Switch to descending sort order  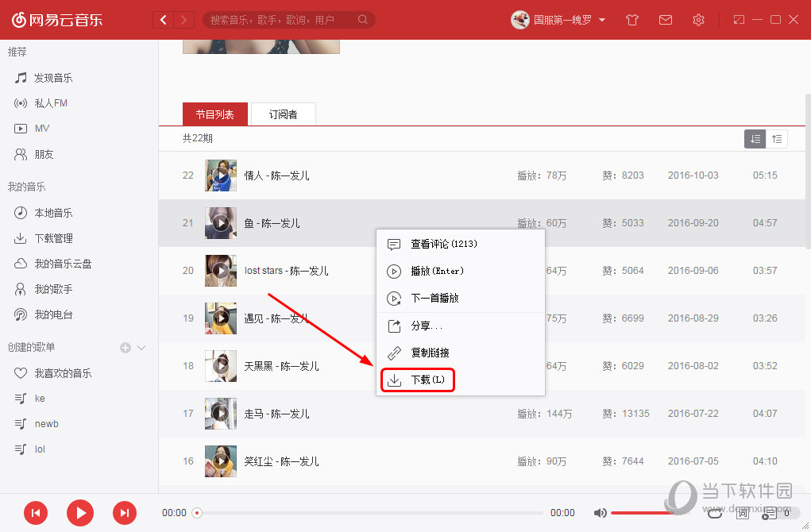click(755, 139)
